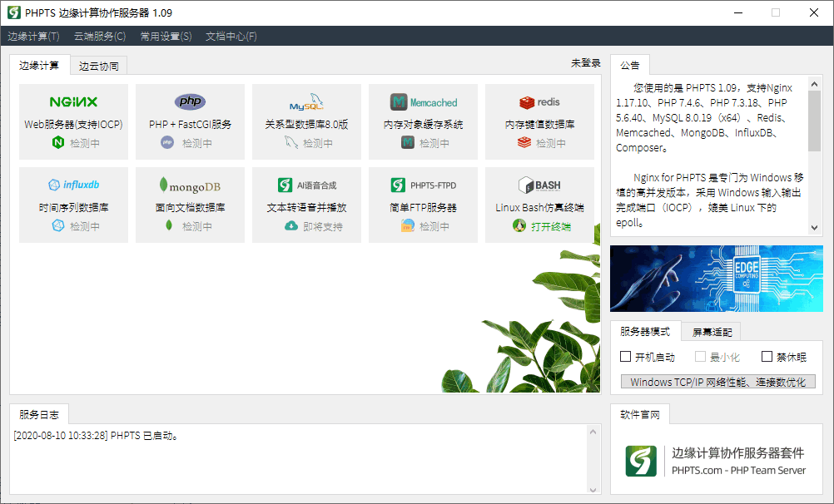Click PHPTS logo in 软件官网 panel
This screenshot has height=504, width=834.
tap(641, 461)
